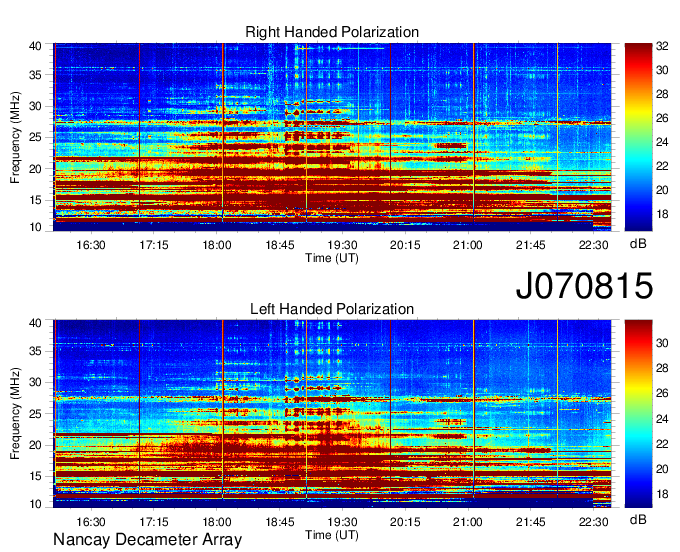Click the 26 label on the top colorbar
680x552 pixels.
(x=662, y=118)
